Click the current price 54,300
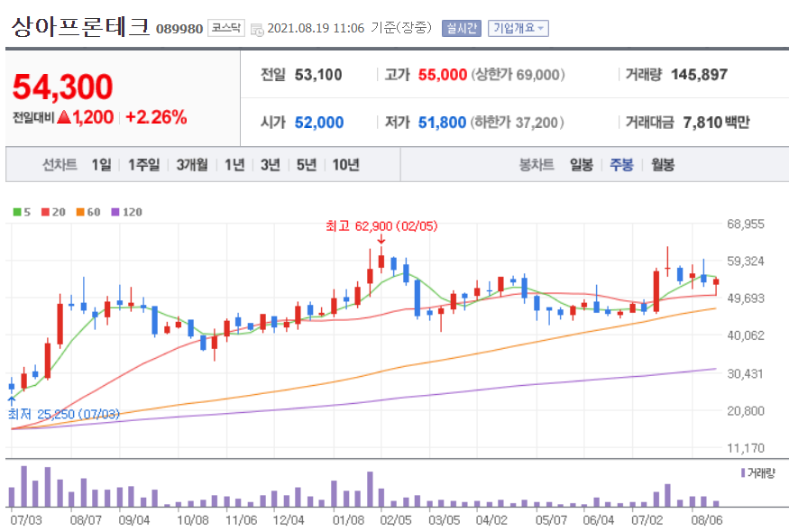 coord(62,87)
